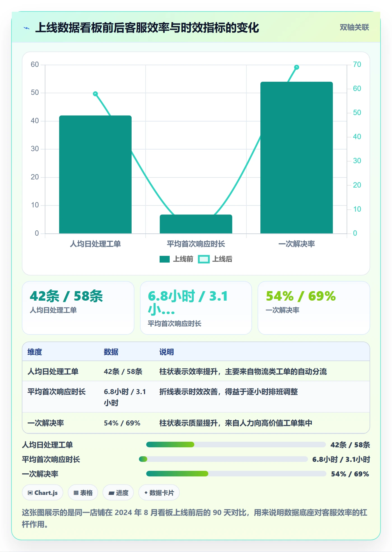The image size is (392, 552).
Task: Toggle the 上线前 legend color box
Action: [x=165, y=259]
